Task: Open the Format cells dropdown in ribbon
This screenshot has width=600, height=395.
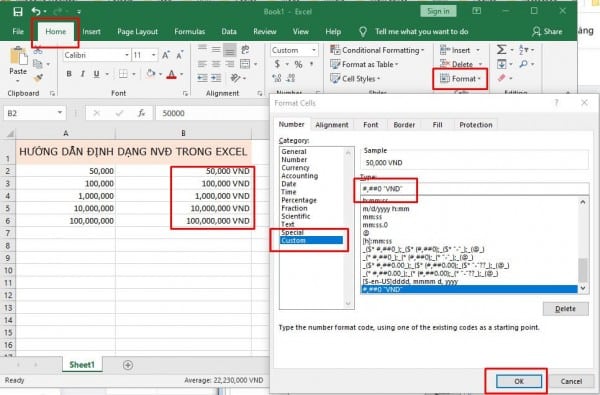Action: (460, 78)
